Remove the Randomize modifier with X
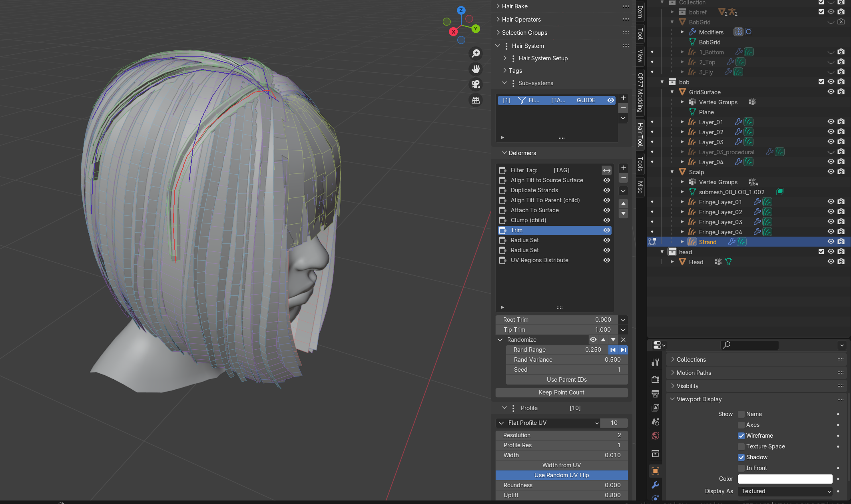Screen dimensions: 851x504 (x=623, y=340)
